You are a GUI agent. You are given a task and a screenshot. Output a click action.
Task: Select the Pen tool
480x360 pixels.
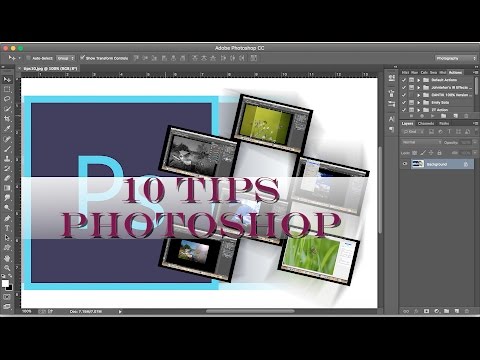pyautogui.click(x=7, y=218)
